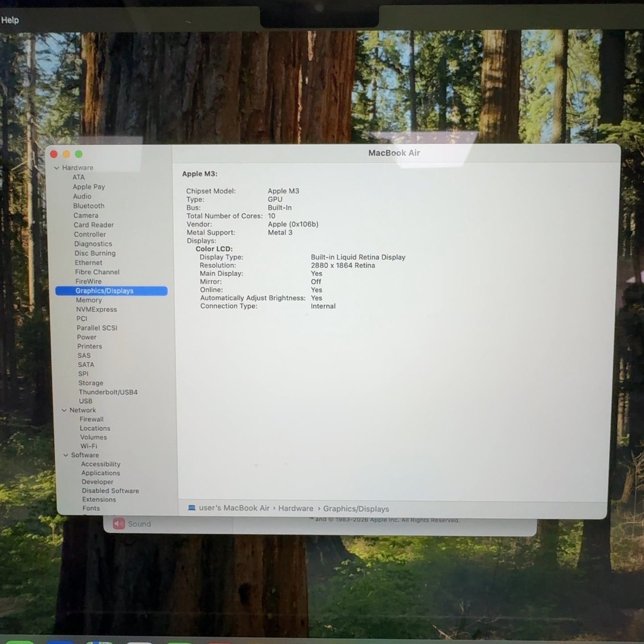
Task: Select Developer under Software
Action: tap(97, 482)
